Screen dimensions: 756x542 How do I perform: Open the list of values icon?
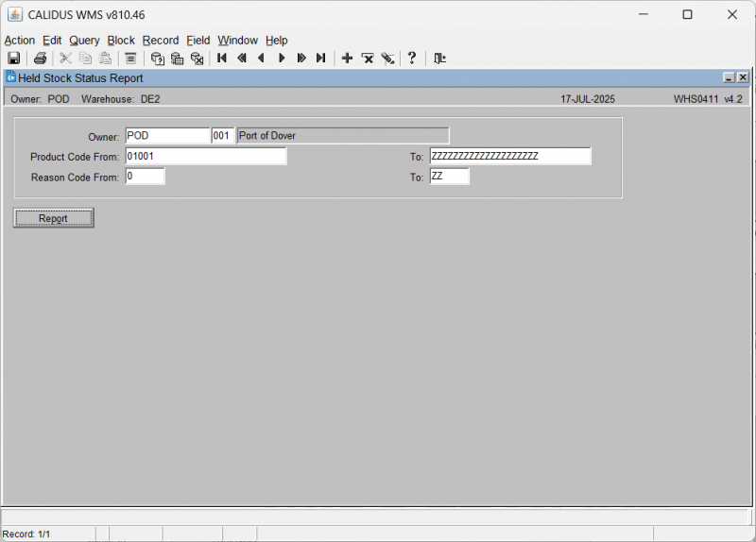pyautogui.click(x=130, y=59)
